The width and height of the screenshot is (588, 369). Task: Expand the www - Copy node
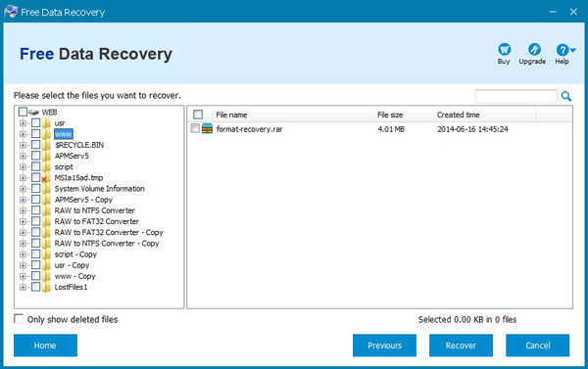point(23,276)
